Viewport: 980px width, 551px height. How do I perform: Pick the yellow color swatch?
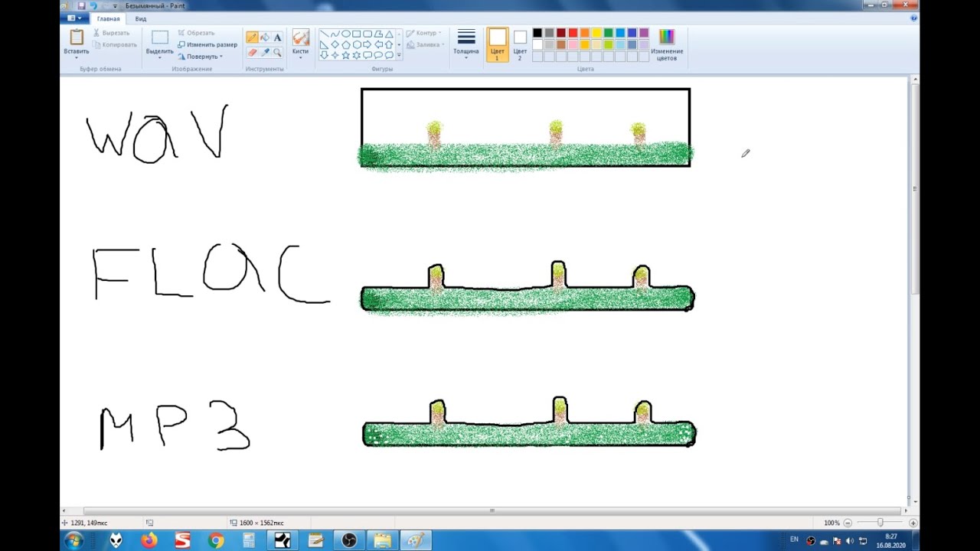pyautogui.click(x=596, y=33)
